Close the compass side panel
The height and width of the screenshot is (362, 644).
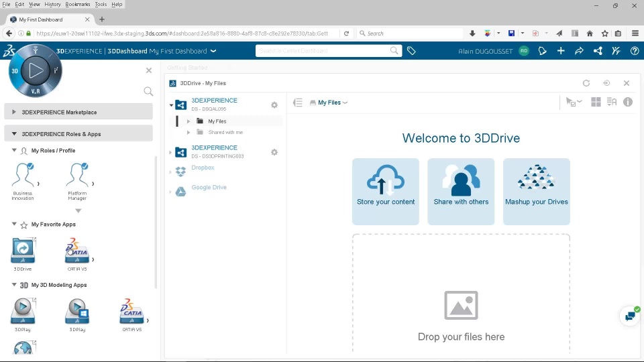(x=149, y=70)
